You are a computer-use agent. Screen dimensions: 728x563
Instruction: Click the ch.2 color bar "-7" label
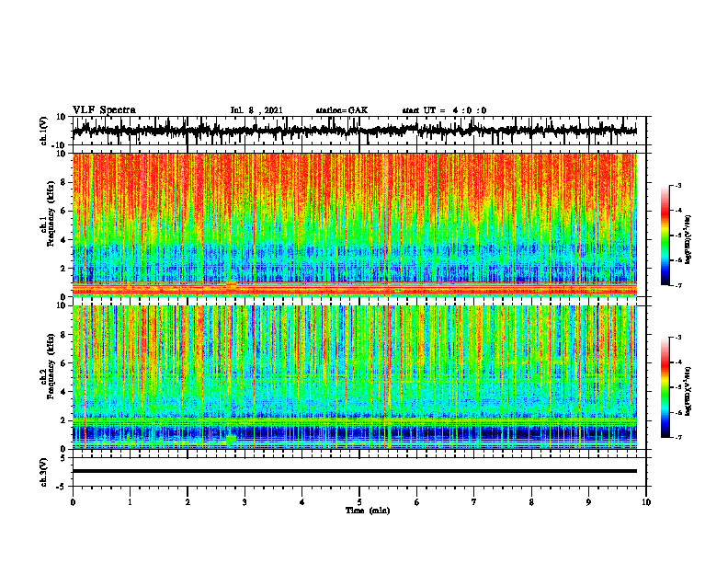tap(678, 437)
